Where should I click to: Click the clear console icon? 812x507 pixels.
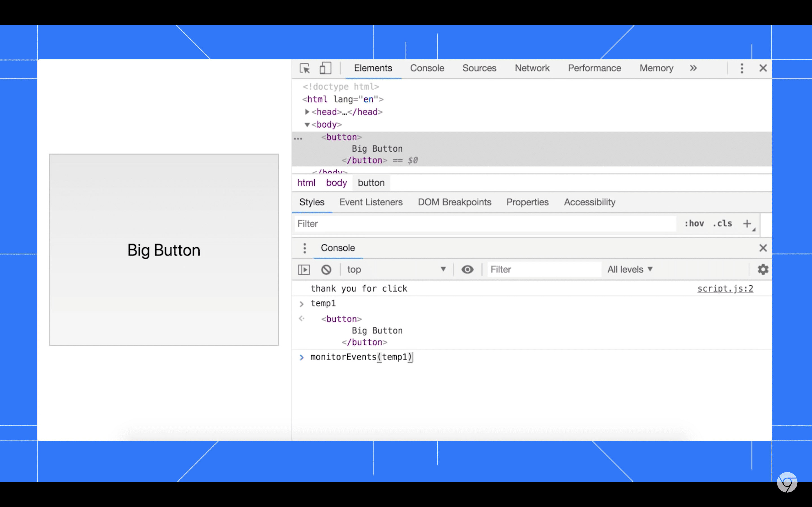point(326,269)
